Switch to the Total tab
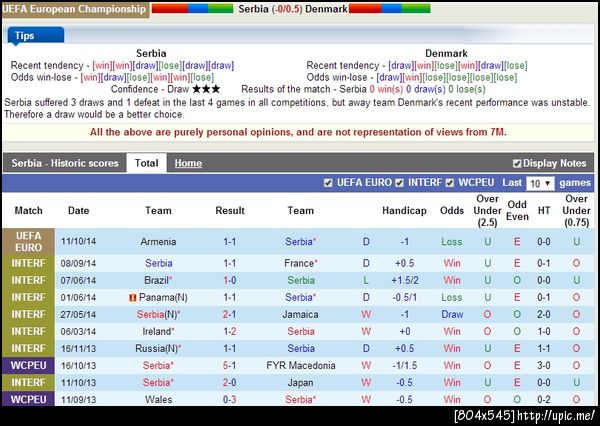The height and width of the screenshot is (426, 600). point(147,163)
